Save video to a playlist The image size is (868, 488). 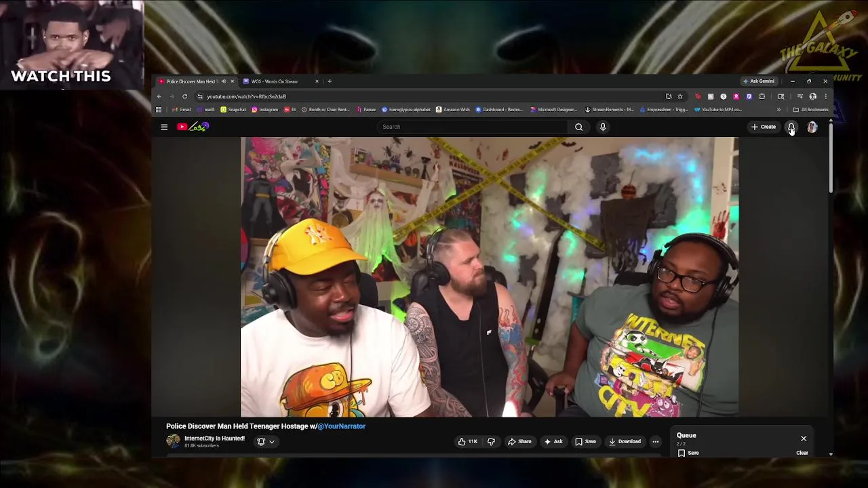pyautogui.click(x=585, y=441)
